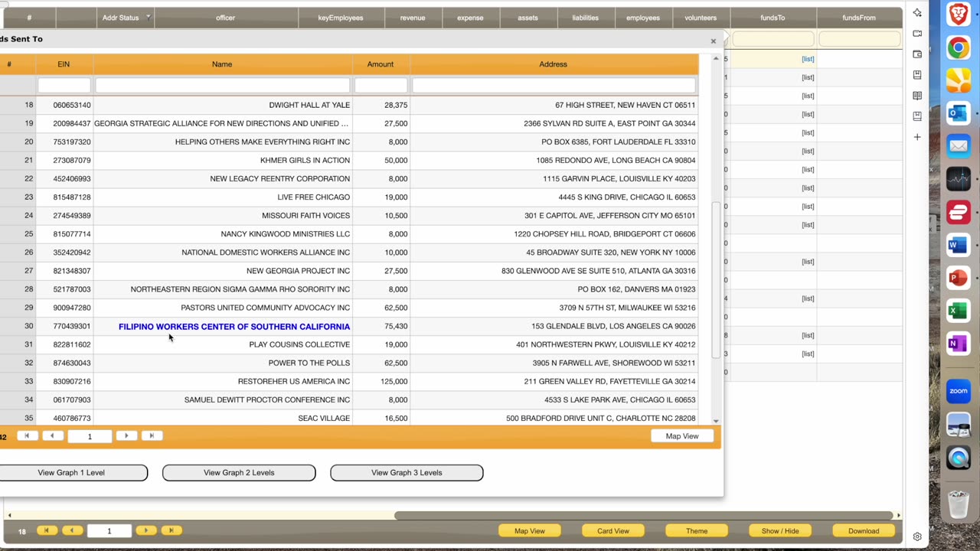
Task: Click View Graph 3 Levels button
Action: (407, 473)
